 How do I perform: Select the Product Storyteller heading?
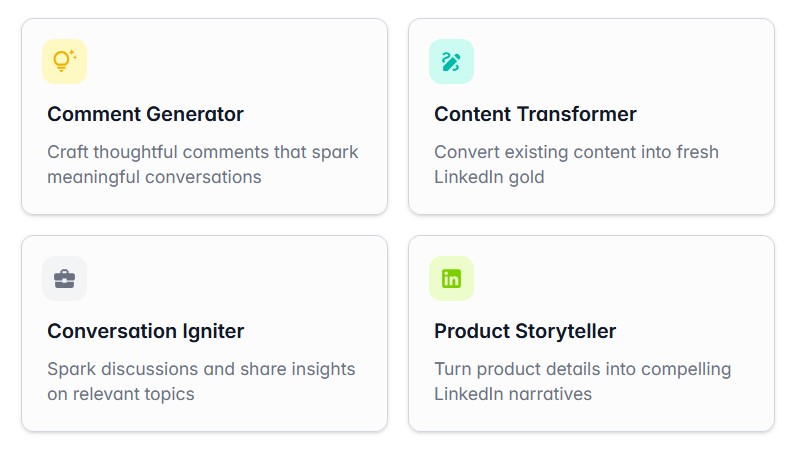525,331
